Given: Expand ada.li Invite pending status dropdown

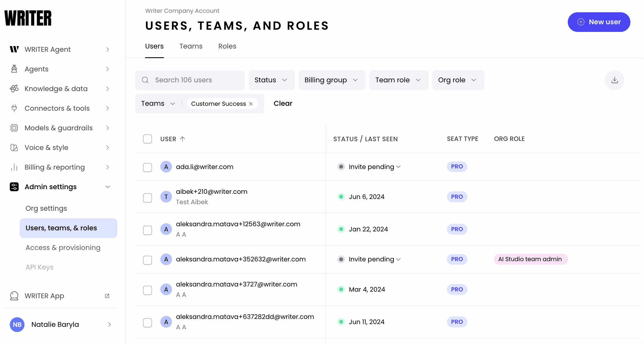Looking at the screenshot, I should (398, 167).
